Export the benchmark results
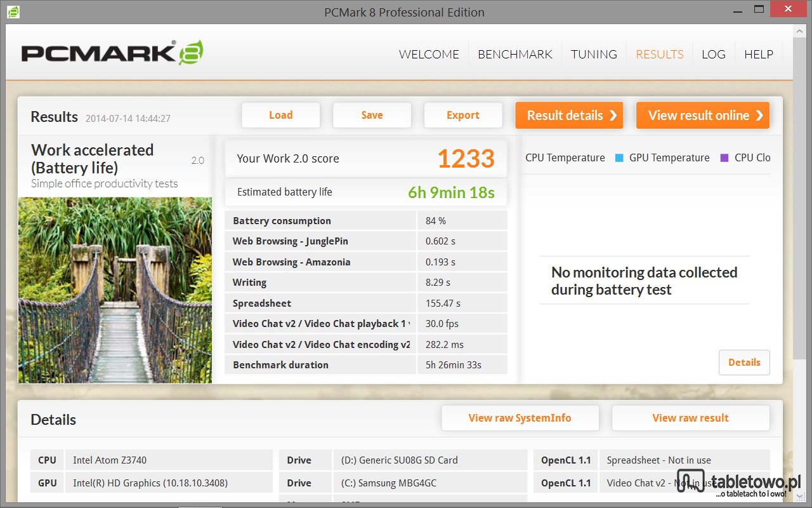The height and width of the screenshot is (508, 812). (x=463, y=115)
